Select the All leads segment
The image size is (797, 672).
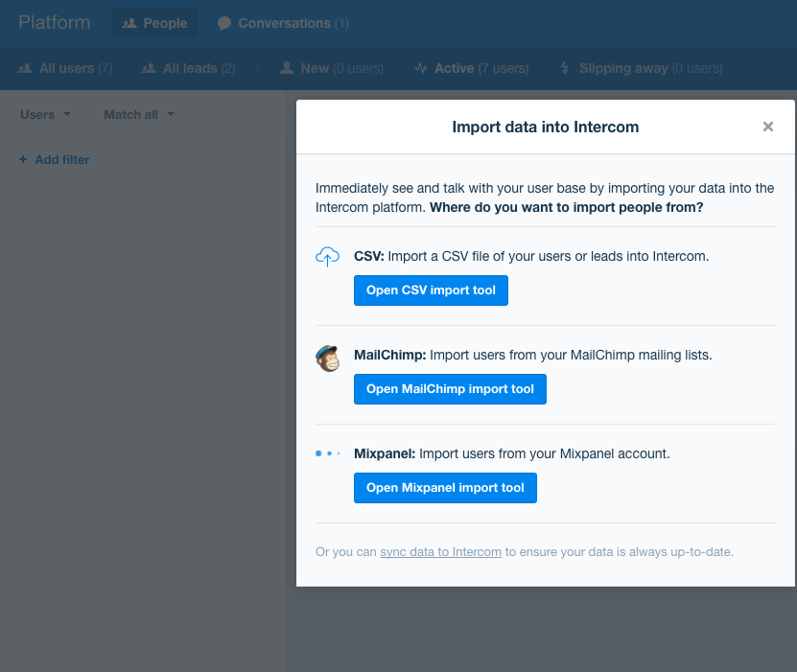188,68
